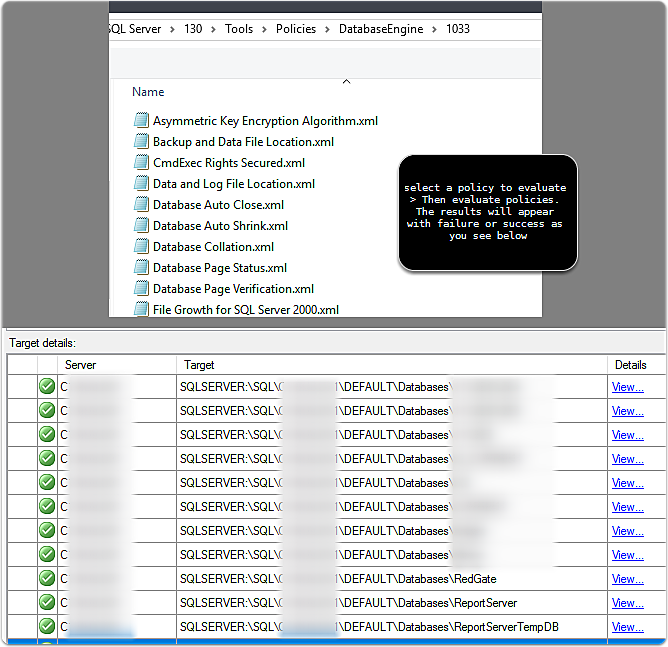Click the Asymmetric Key Encryption Algorithm.xml file icon
The image size is (668, 647).
tap(141, 121)
